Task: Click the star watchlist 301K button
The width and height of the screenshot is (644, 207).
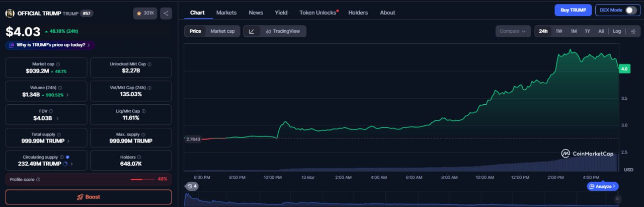Action: click(x=145, y=14)
